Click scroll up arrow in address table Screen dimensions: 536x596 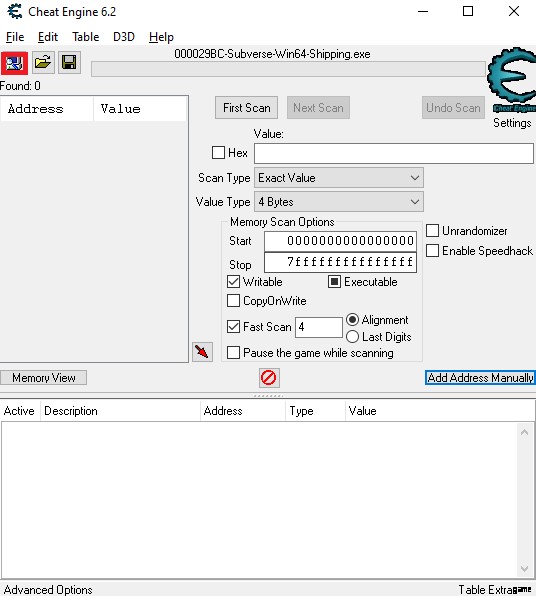525,432
